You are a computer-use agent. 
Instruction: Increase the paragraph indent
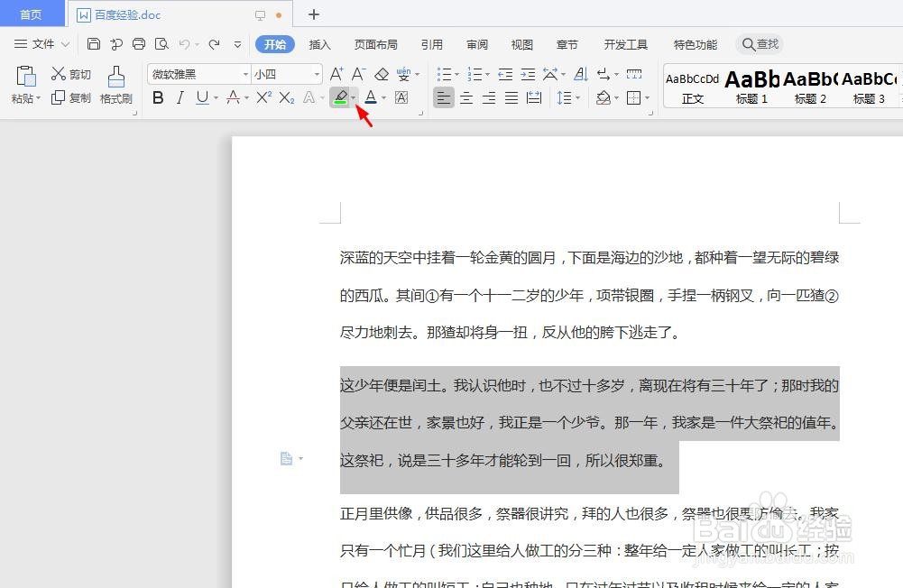[x=527, y=74]
